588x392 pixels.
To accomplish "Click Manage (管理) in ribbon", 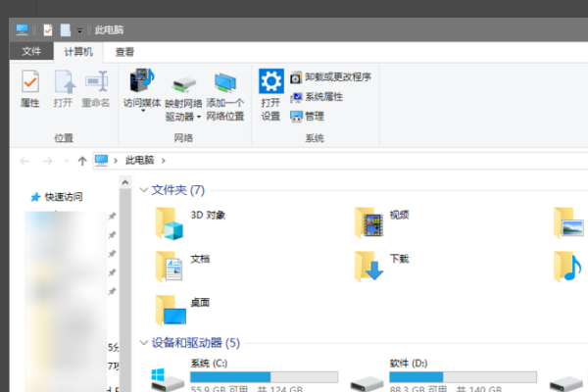I will coord(307,117).
